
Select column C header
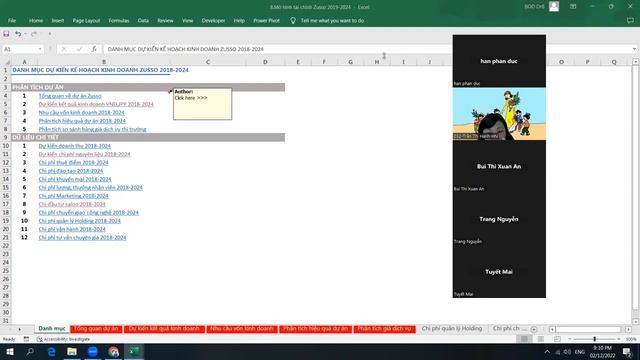click(208, 62)
